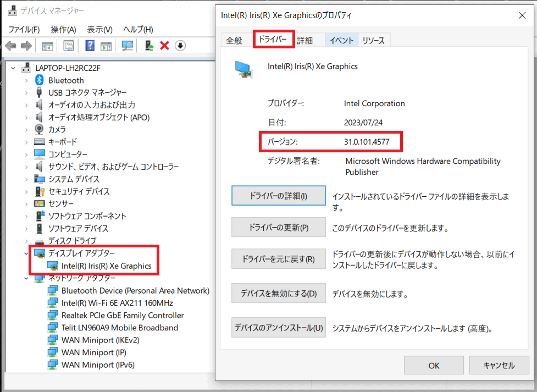Image resolution: width=537 pixels, height=392 pixels.
Task: Select Bluetooth Device (Personal Area Network)
Action: (135, 291)
